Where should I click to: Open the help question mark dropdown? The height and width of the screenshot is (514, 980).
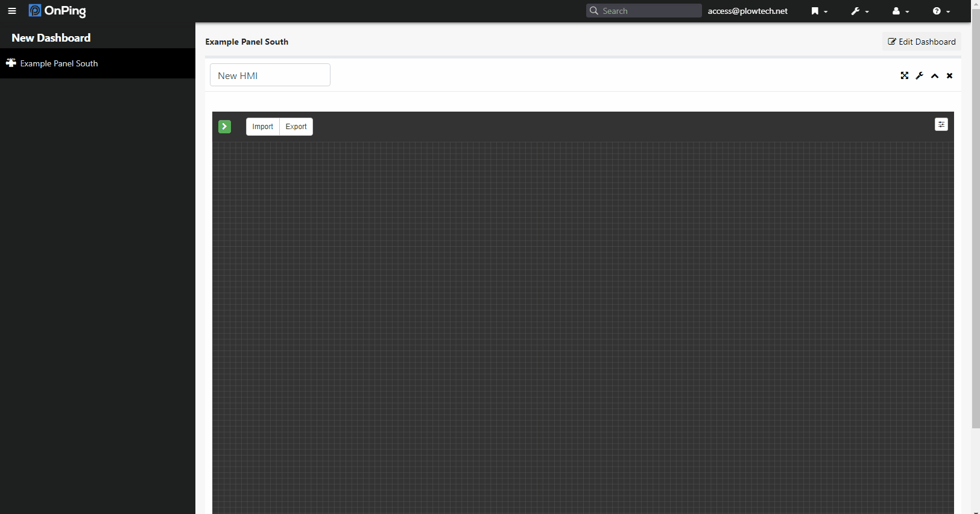[x=940, y=11]
